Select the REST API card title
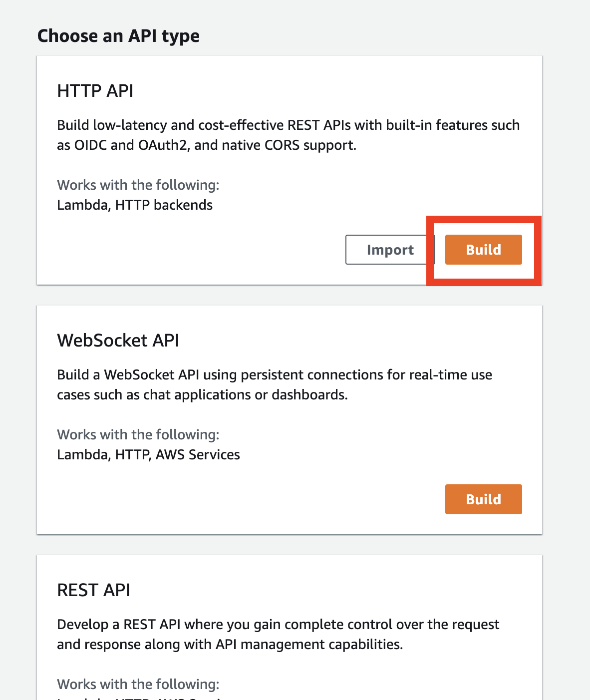590x700 pixels. [x=94, y=590]
